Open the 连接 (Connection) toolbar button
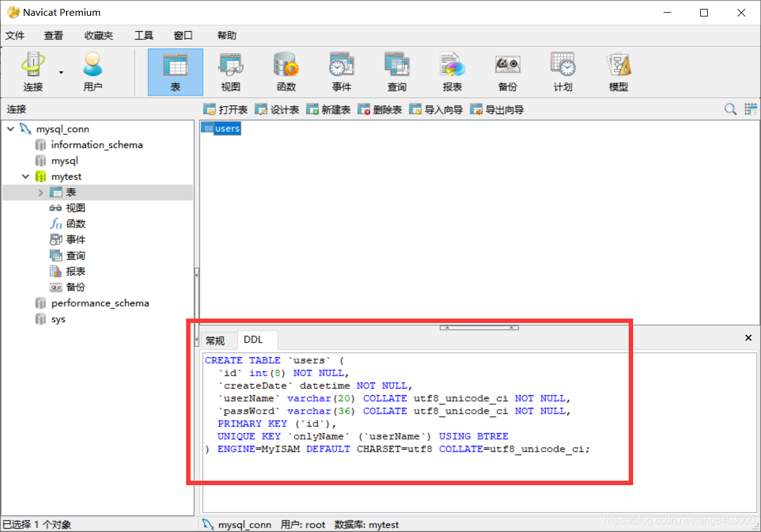 (33, 72)
